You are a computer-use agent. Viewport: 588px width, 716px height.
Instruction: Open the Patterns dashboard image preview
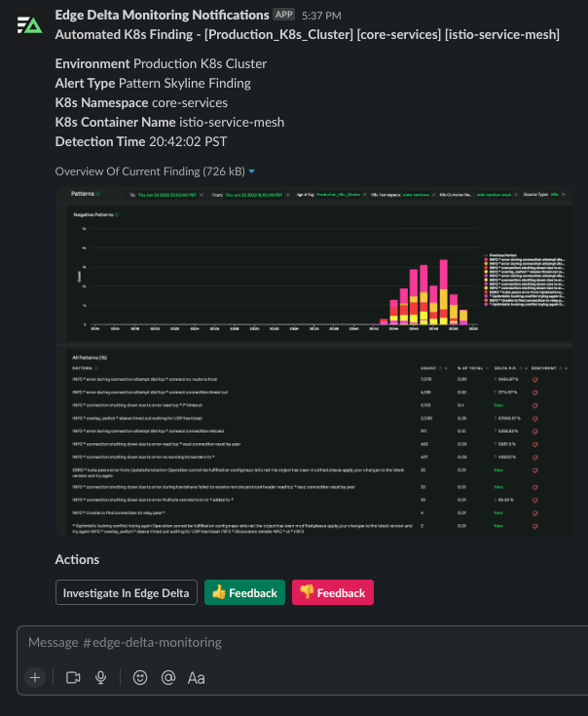click(x=313, y=361)
